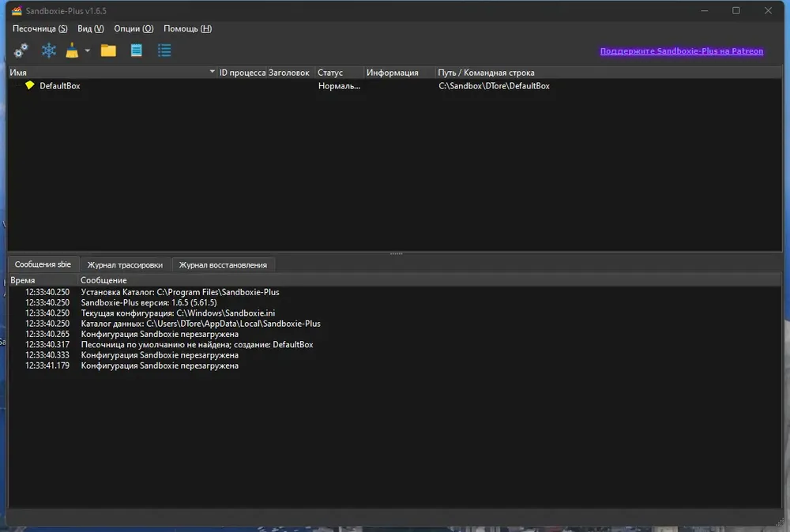The width and height of the screenshot is (790, 532).
Task: Click path C:\Sandbox\DTore\DefaultBox cell
Action: click(494, 86)
